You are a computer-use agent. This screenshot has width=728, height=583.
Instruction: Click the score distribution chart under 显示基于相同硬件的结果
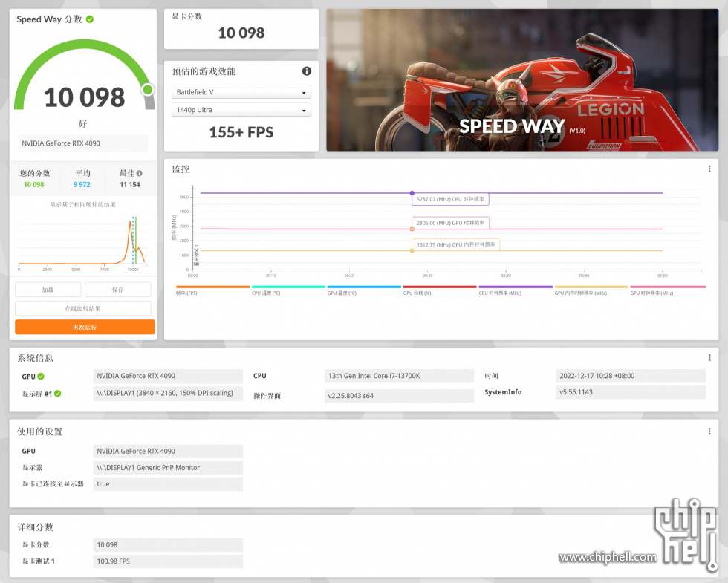click(83, 242)
